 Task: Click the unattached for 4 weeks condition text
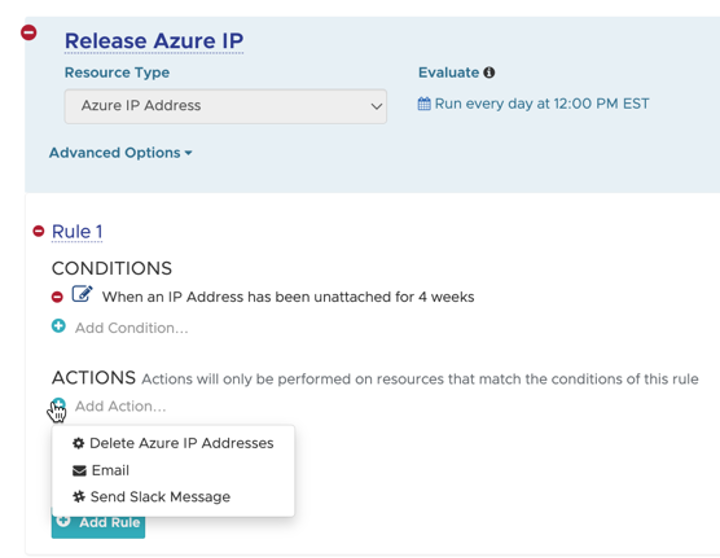288,297
